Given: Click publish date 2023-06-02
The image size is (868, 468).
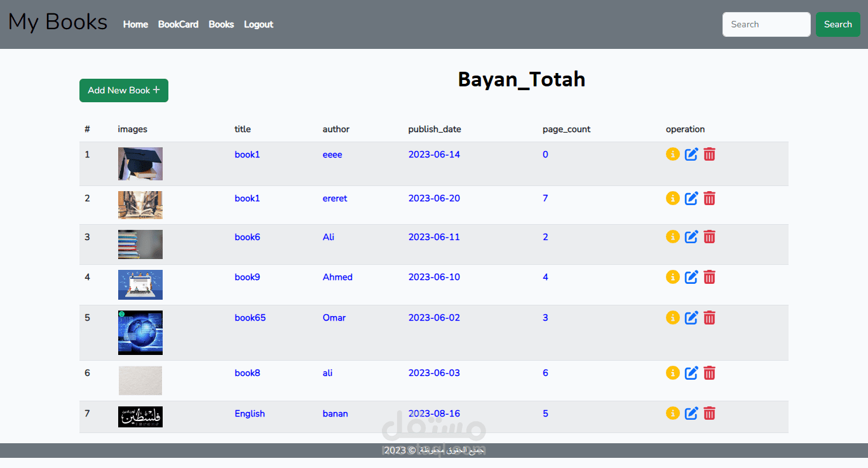Looking at the screenshot, I should click(x=434, y=318).
